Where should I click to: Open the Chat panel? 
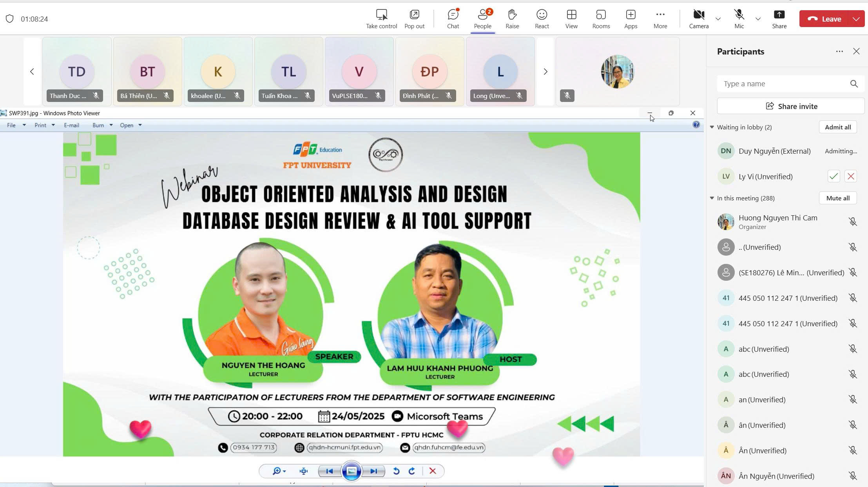coord(453,18)
